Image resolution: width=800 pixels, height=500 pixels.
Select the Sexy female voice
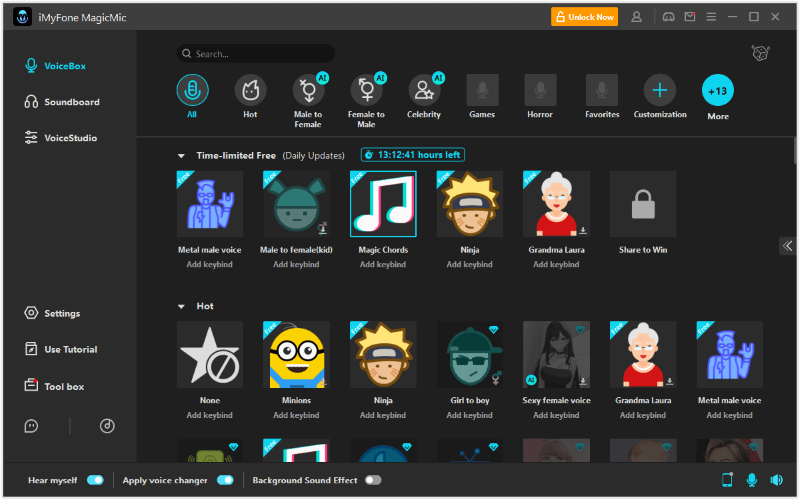[557, 355]
